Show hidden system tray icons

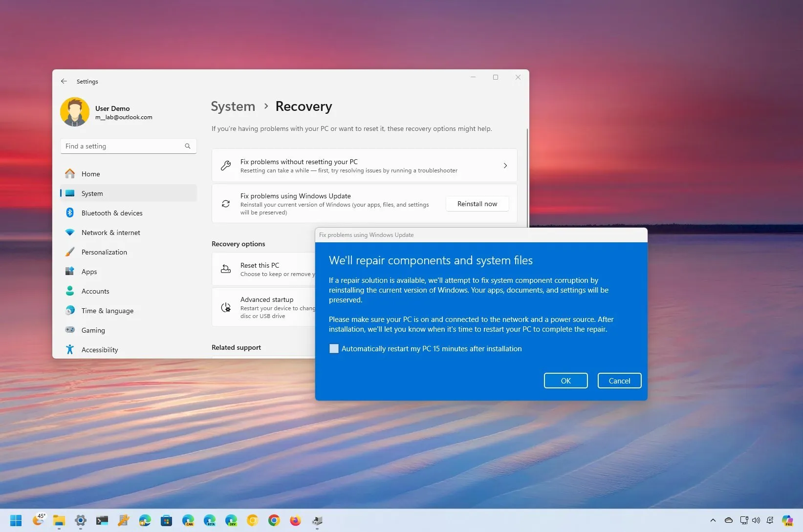[713, 520]
